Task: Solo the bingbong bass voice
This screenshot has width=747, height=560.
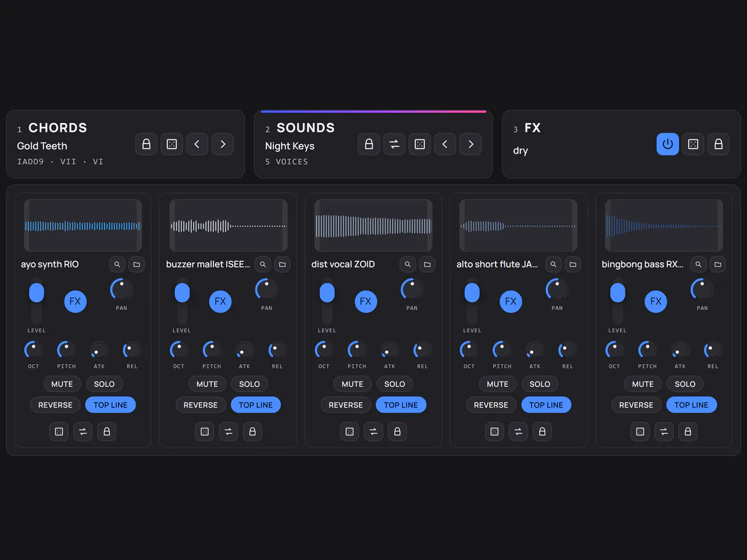Action: (x=685, y=384)
